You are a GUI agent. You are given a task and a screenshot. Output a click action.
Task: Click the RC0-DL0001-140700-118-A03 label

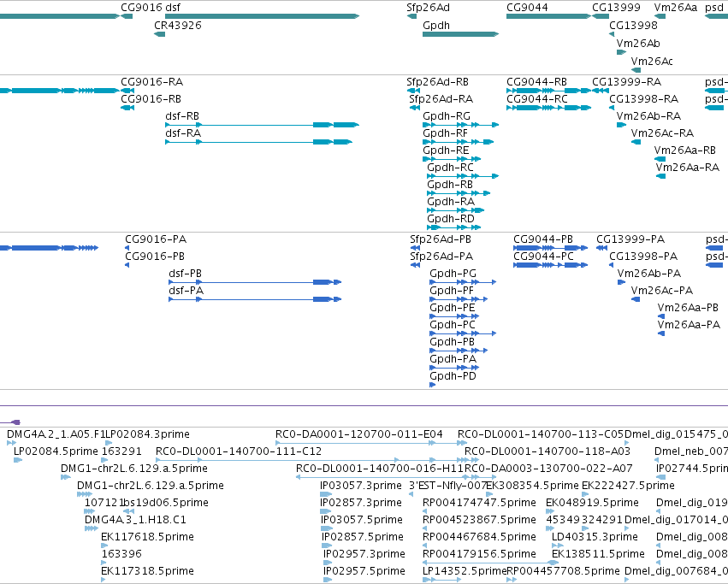tap(547, 451)
